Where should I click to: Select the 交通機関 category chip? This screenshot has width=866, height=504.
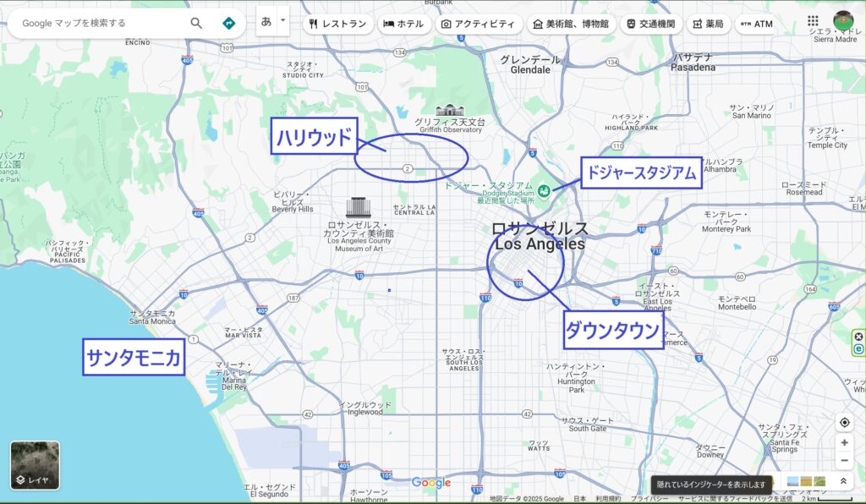pyautogui.click(x=651, y=24)
